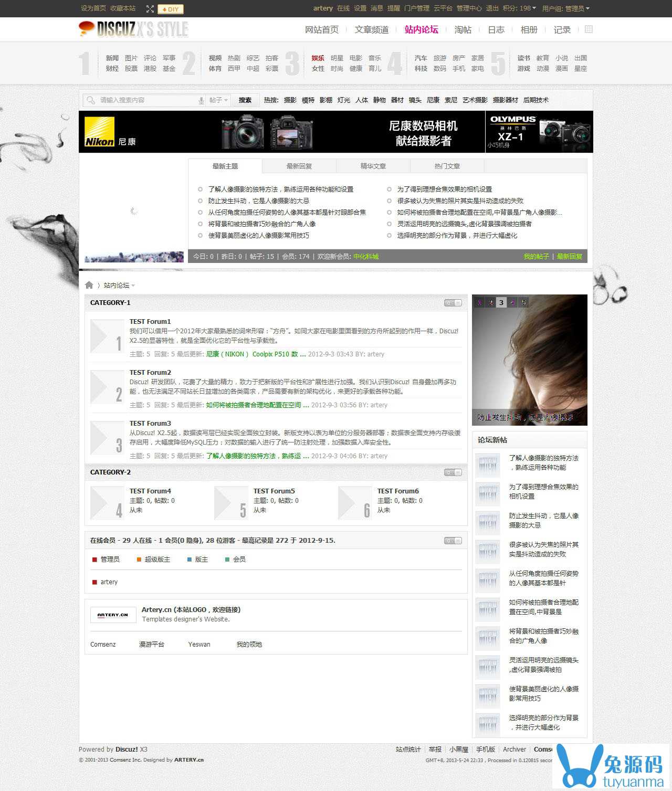Click green 最新回复 link in stats bar

[570, 257]
